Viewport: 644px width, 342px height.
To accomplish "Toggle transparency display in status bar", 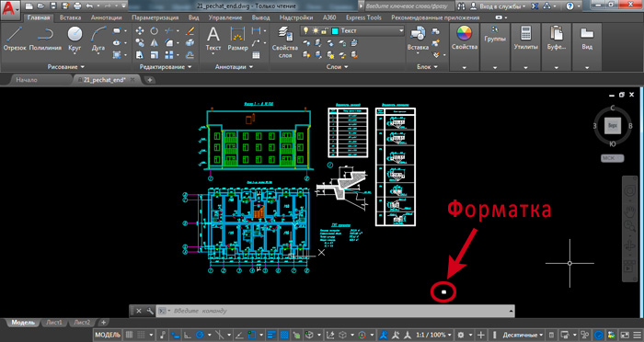I will 283,335.
